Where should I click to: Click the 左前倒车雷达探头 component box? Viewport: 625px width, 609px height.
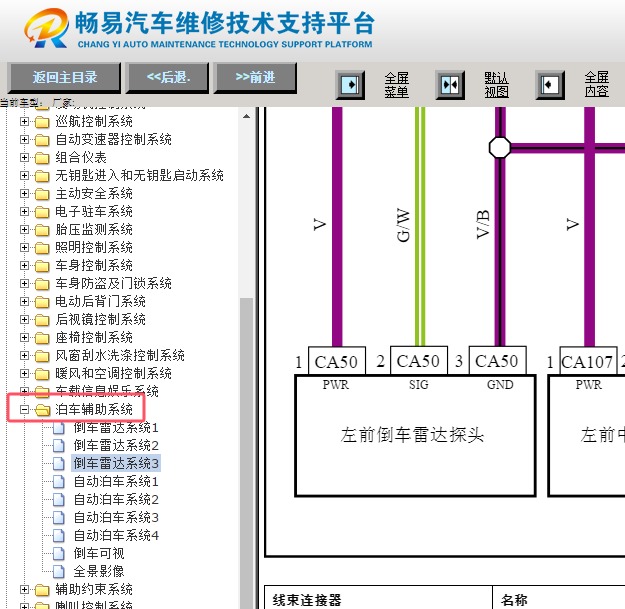pyautogui.click(x=415, y=436)
